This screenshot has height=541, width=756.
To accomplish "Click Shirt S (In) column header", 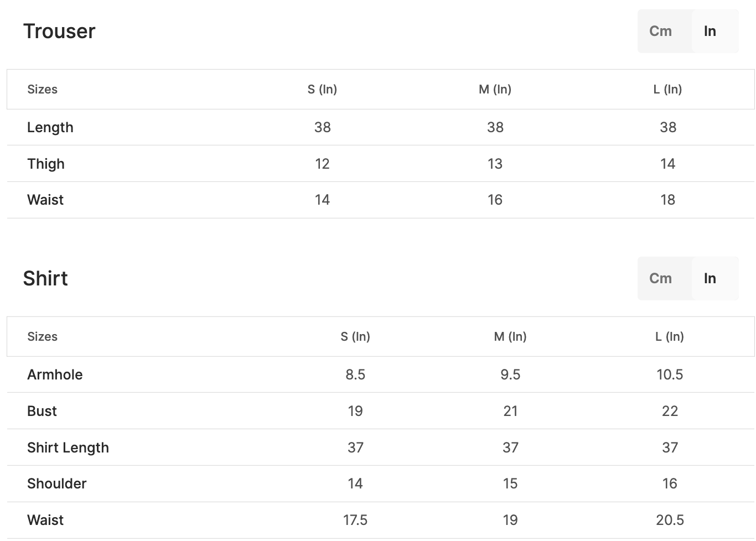I will (x=355, y=337).
